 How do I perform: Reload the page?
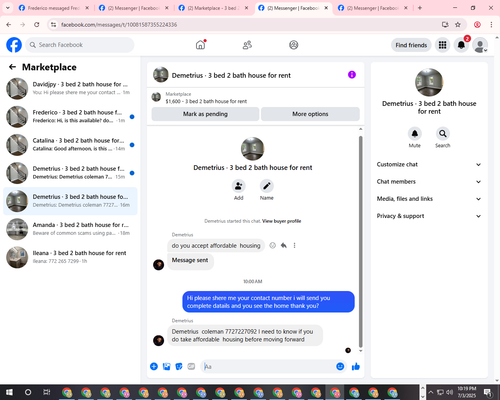pos(37,25)
